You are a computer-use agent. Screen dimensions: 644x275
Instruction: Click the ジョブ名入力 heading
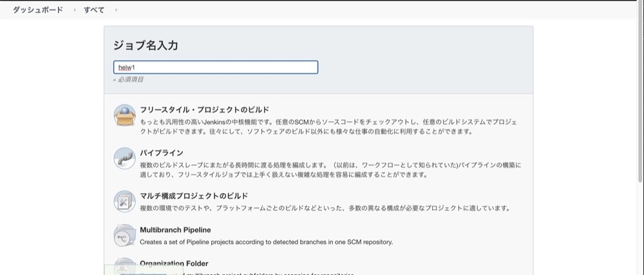tap(146, 46)
